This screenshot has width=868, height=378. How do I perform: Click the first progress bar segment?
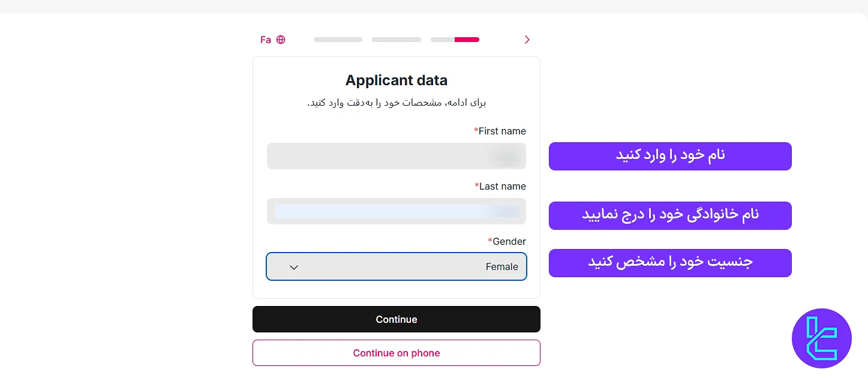338,40
